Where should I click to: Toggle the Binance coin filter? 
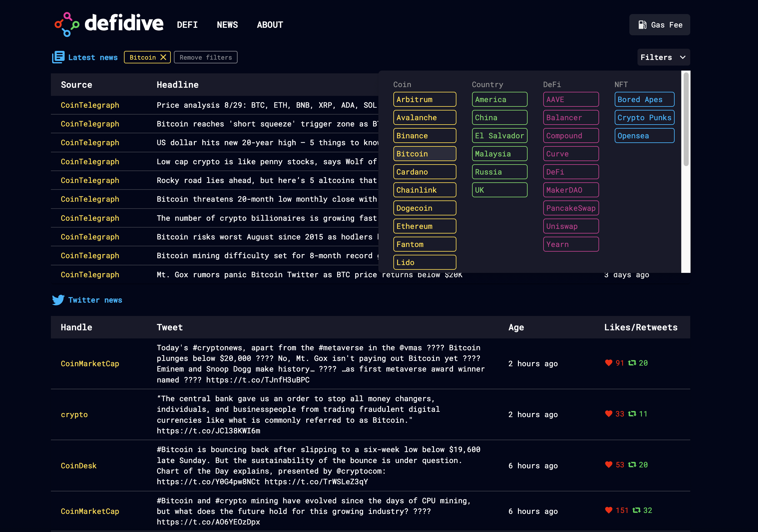pyautogui.click(x=425, y=136)
